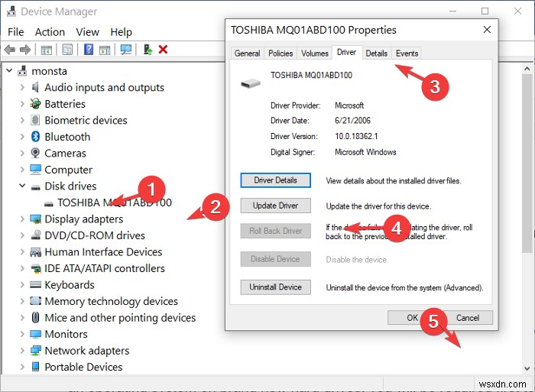Screen dimensions: 535x392
Task: Click the Batteries icon
Action: 35,104
